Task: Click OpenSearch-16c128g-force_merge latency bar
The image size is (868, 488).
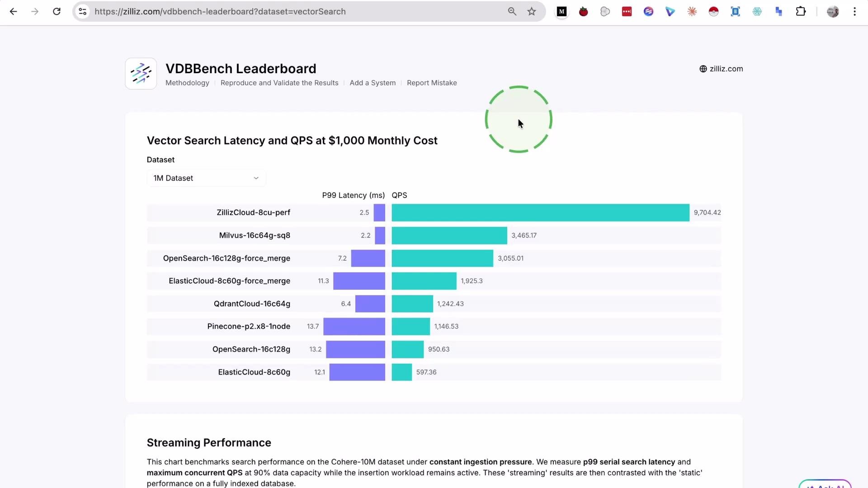Action: click(x=368, y=258)
